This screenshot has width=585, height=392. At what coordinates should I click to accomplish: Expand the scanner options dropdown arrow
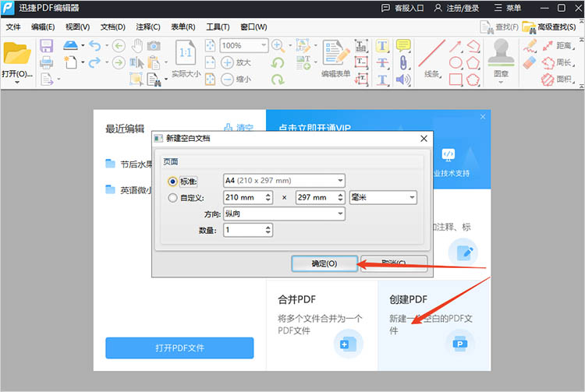(x=83, y=46)
